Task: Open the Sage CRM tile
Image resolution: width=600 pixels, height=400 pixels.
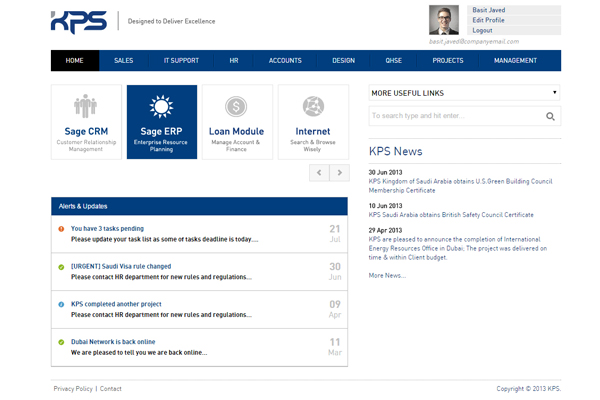Action: [86, 122]
